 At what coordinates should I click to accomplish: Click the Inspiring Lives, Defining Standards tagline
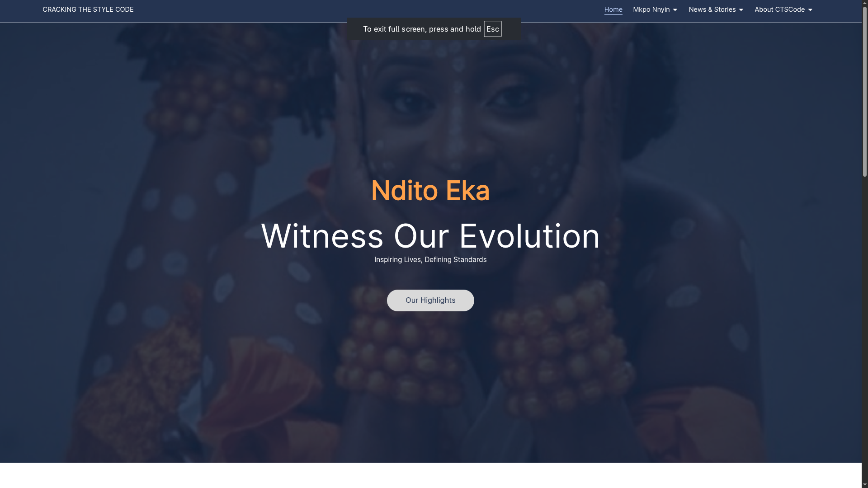tap(430, 260)
